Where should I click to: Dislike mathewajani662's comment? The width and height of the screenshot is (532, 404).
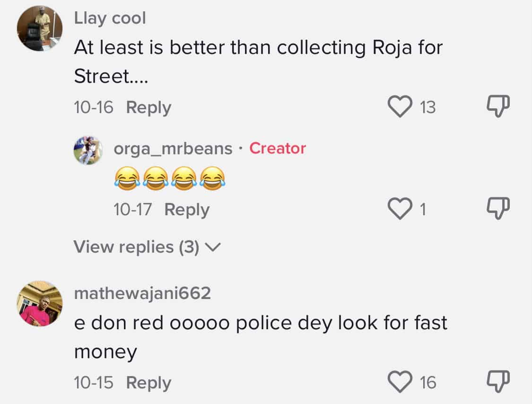coord(498,381)
